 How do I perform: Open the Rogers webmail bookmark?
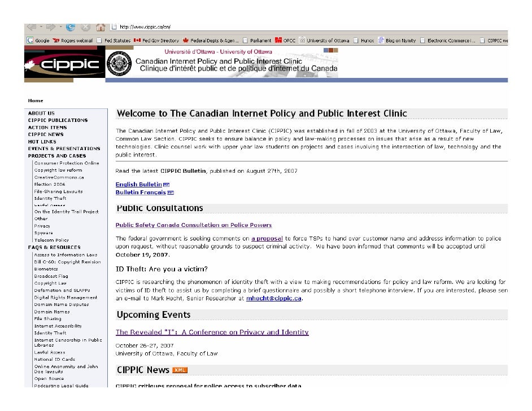point(73,40)
